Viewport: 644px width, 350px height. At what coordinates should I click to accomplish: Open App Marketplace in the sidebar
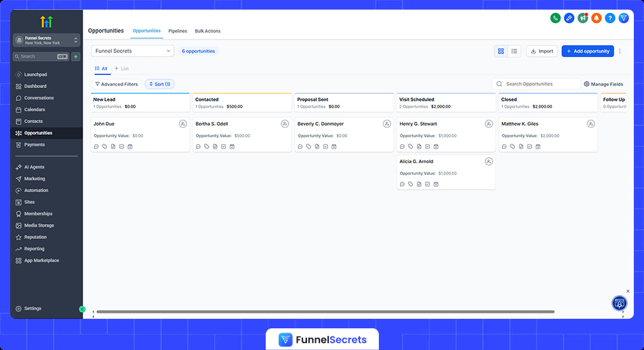tap(46, 261)
